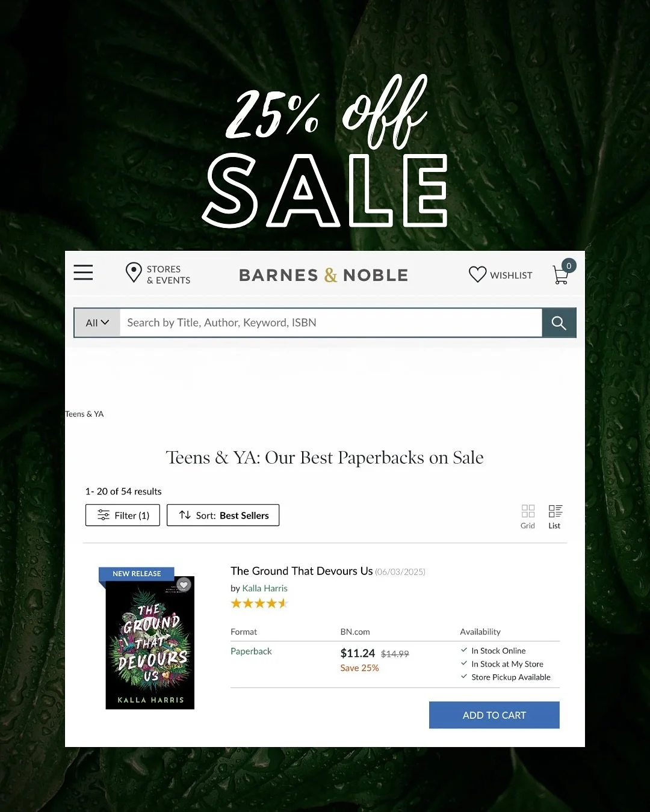The image size is (650, 812).
Task: Click the magnifying glass search button
Action: [x=559, y=323]
